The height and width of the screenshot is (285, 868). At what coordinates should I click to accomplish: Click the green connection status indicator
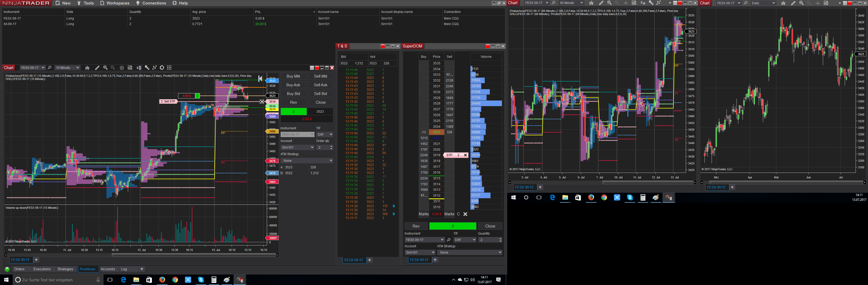pos(7,269)
